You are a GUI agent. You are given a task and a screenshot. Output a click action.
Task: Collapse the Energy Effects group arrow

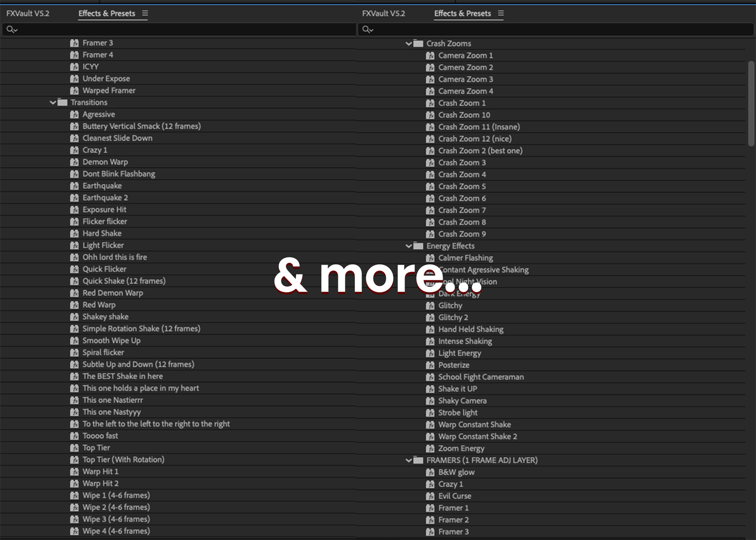pyautogui.click(x=409, y=246)
